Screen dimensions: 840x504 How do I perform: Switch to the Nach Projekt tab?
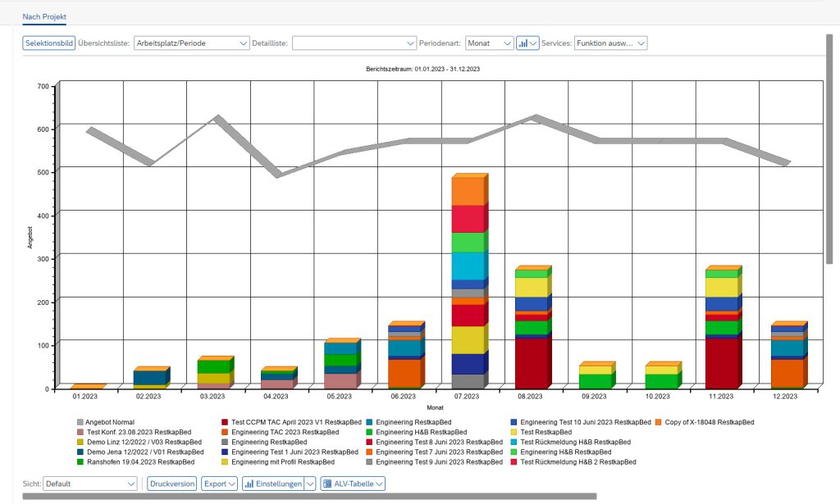(x=45, y=16)
